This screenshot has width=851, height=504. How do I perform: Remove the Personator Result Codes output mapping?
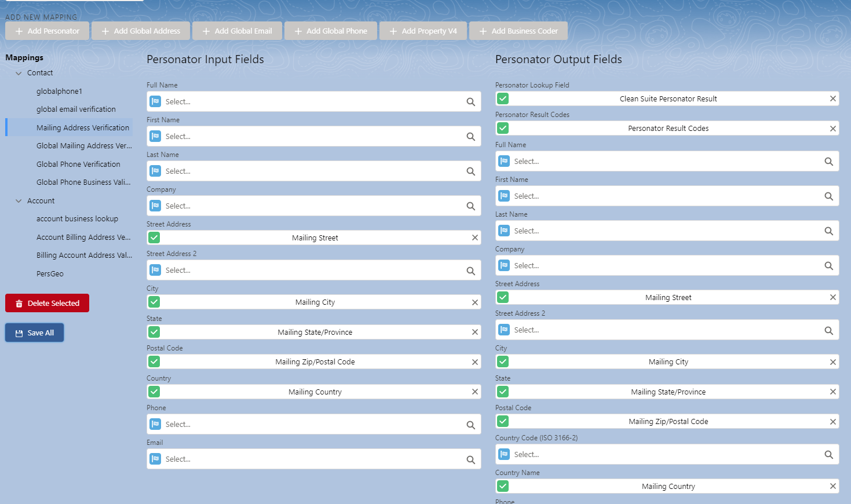click(832, 129)
